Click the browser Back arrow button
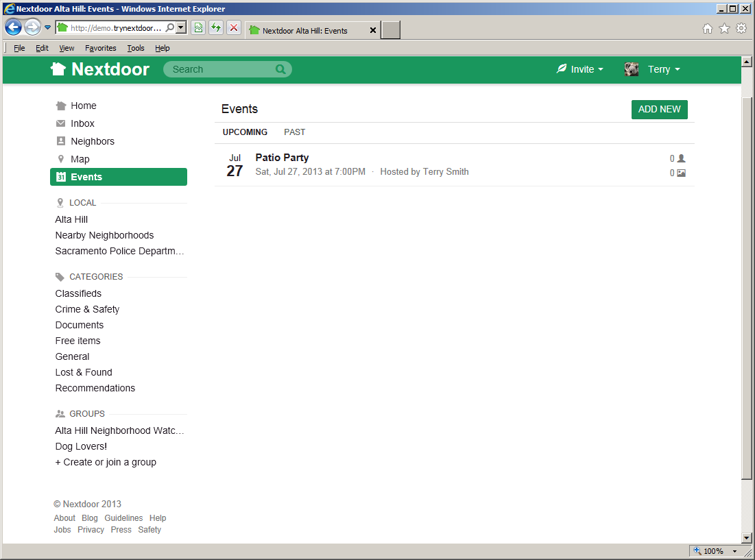This screenshot has height=560, width=755. pyautogui.click(x=13, y=27)
